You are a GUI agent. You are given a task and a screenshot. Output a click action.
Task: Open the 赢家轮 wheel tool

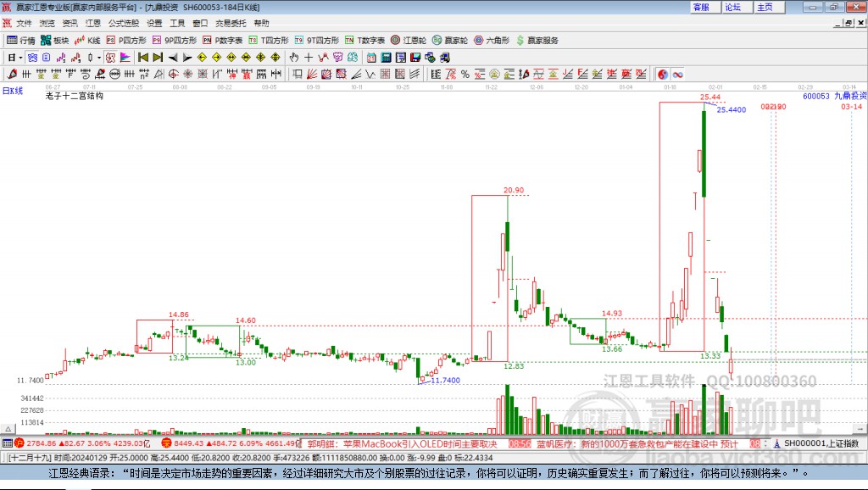450,41
